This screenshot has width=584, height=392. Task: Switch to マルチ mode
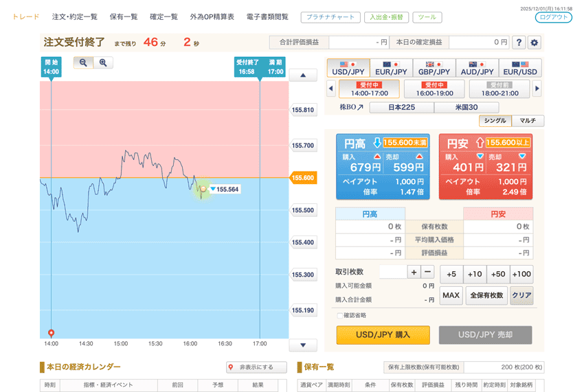click(528, 121)
